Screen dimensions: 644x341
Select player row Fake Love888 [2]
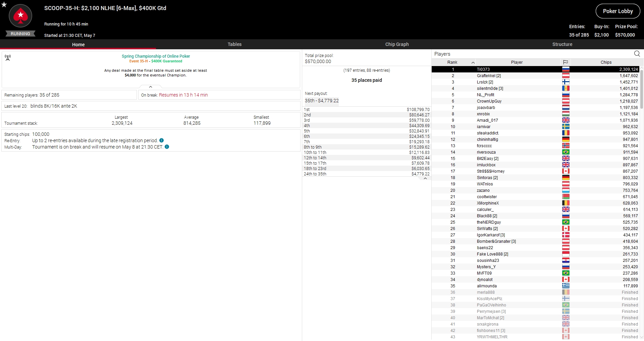pos(536,254)
